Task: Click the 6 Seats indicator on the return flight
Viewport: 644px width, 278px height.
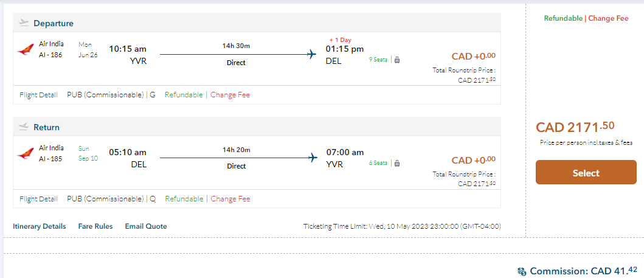Action: [x=378, y=163]
